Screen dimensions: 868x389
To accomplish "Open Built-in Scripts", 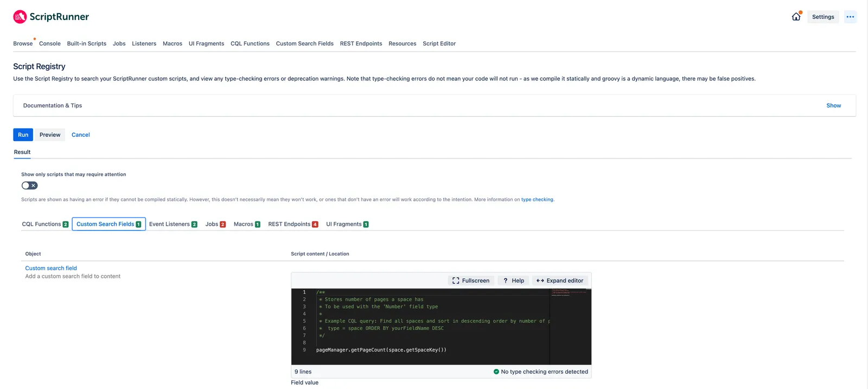I will coord(87,43).
